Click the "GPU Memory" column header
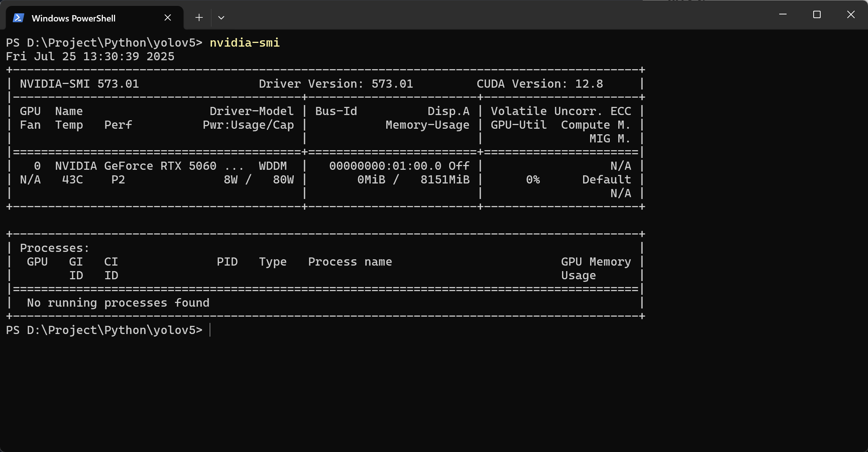Viewport: 868px width, 452px height. (x=596, y=262)
